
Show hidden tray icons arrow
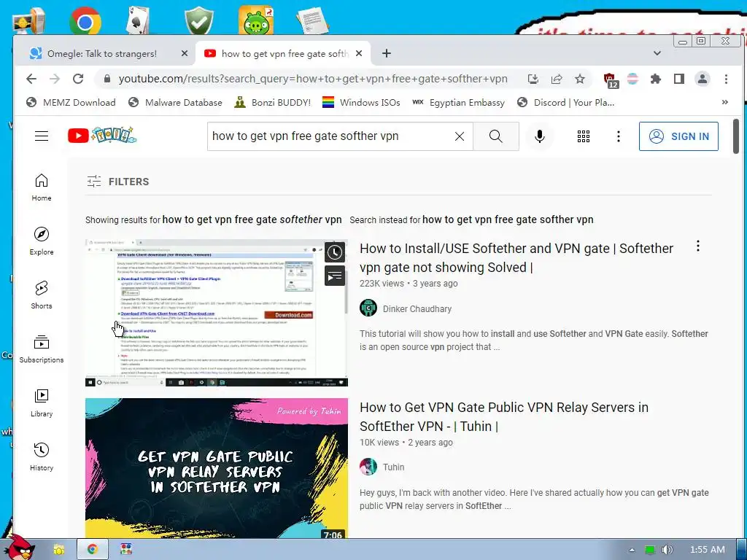tap(632, 550)
